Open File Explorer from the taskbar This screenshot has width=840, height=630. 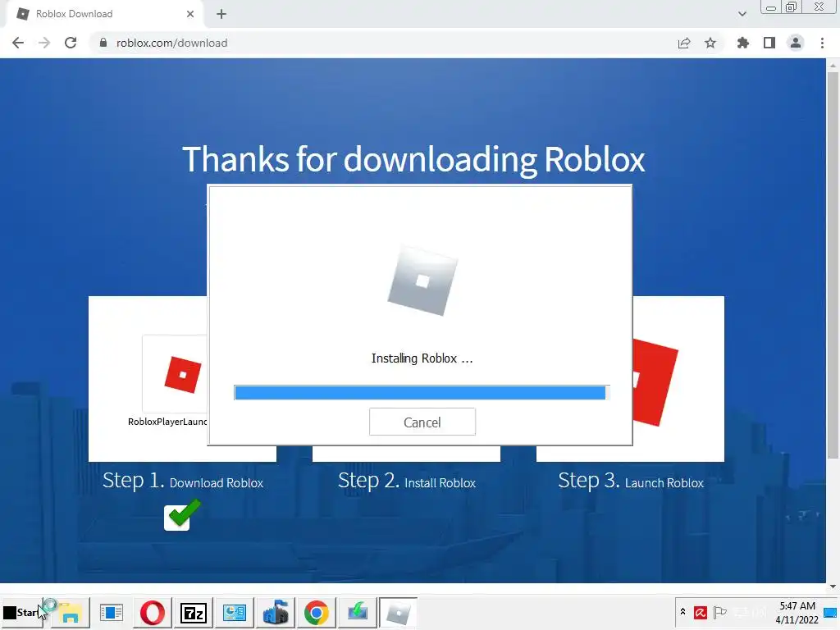click(x=71, y=612)
